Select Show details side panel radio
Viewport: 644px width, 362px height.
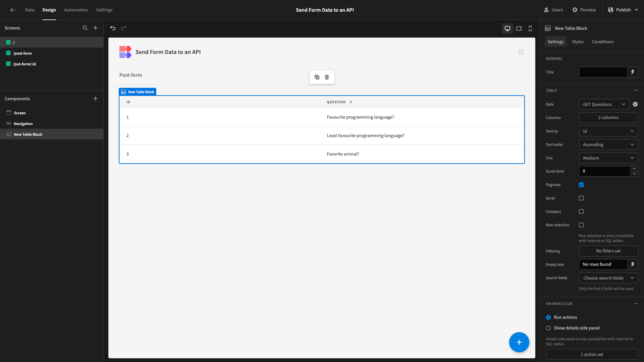548,328
